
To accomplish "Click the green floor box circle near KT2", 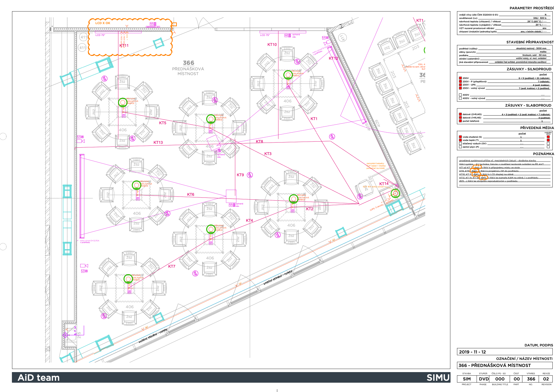I will [x=293, y=199].
